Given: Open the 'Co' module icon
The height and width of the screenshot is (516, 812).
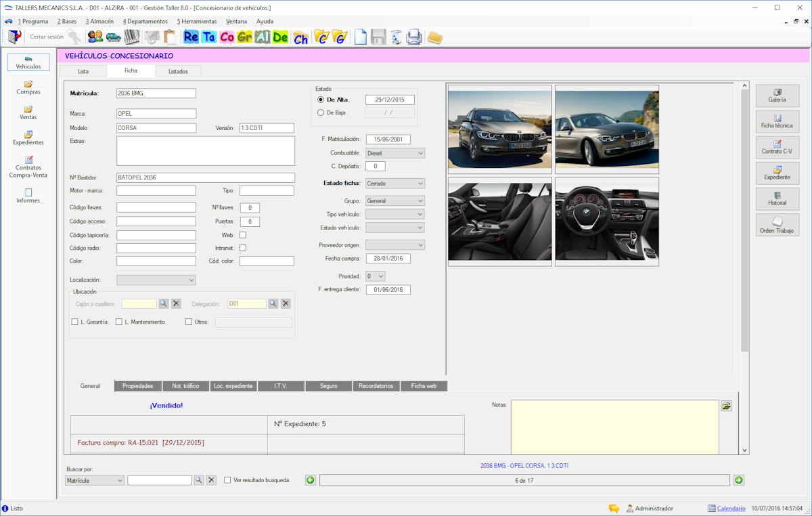Looking at the screenshot, I should [227, 37].
